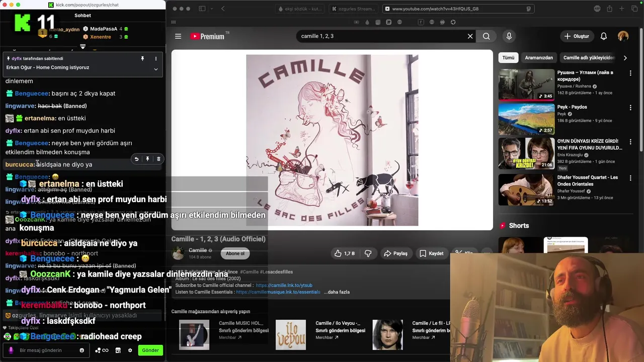The height and width of the screenshot is (362, 644).
Task: Toggle the Safari sidebar
Action: [202, 9]
